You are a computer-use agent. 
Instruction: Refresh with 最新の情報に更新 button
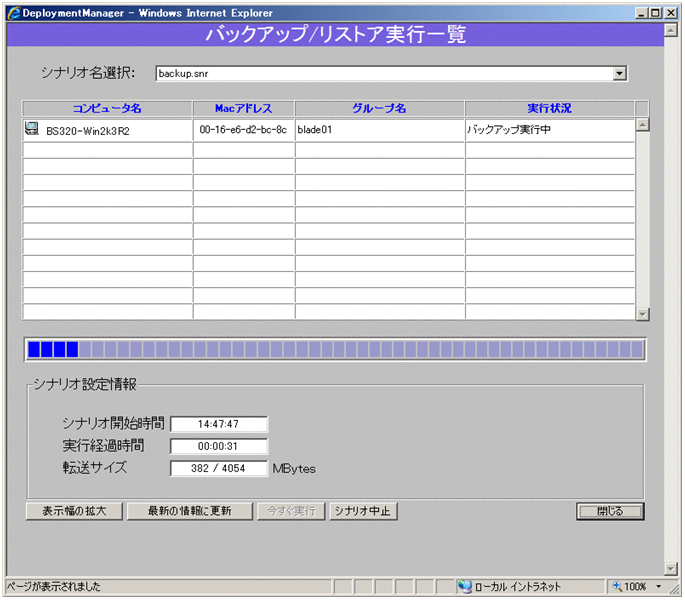[189, 511]
